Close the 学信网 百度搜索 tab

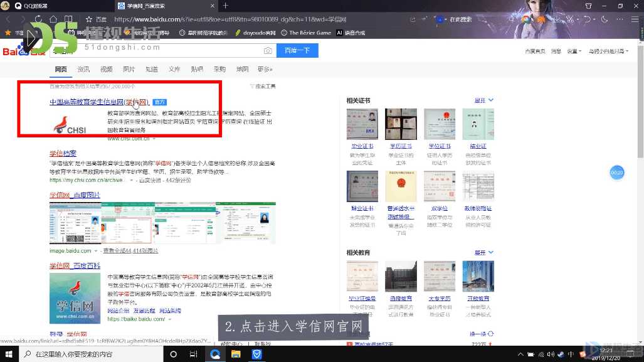pyautogui.click(x=213, y=6)
